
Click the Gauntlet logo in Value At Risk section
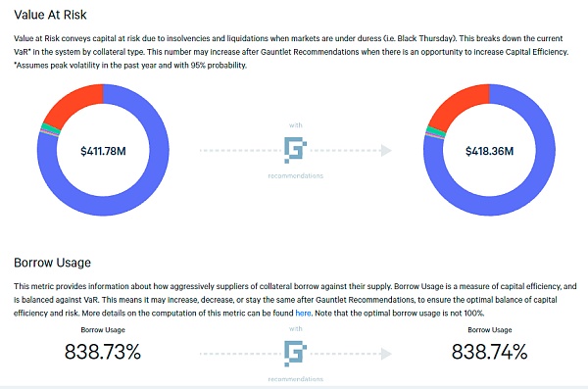pos(295,150)
